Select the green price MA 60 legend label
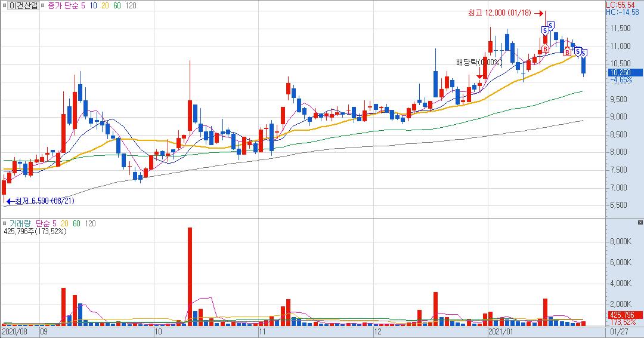The width and height of the screenshot is (644, 338). [117, 6]
